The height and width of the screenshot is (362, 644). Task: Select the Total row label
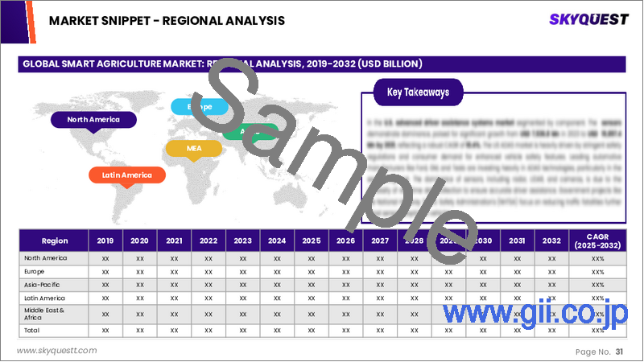coord(33,330)
